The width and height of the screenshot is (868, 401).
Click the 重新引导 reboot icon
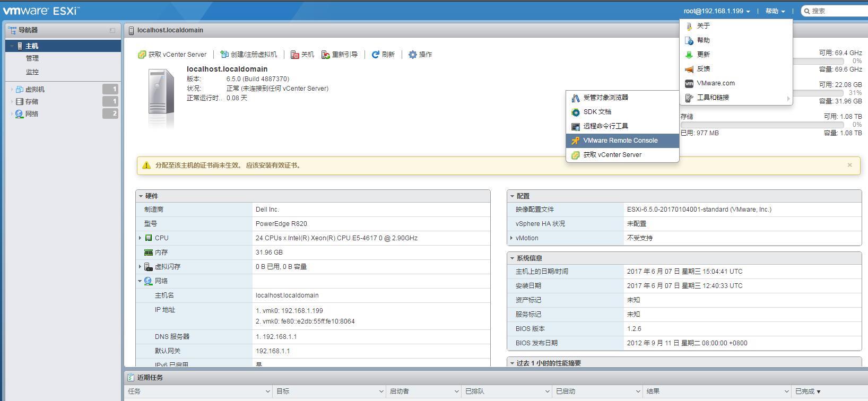(326, 55)
